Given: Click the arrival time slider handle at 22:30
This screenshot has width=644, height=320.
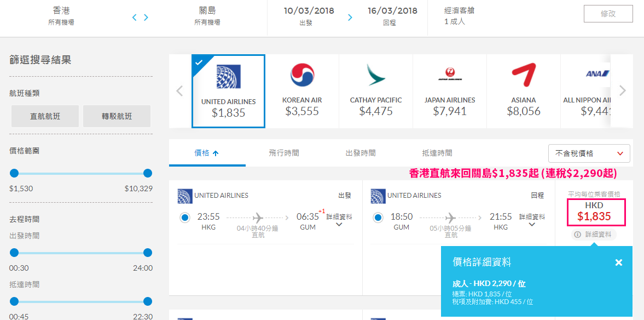Looking at the screenshot, I should [148, 301].
